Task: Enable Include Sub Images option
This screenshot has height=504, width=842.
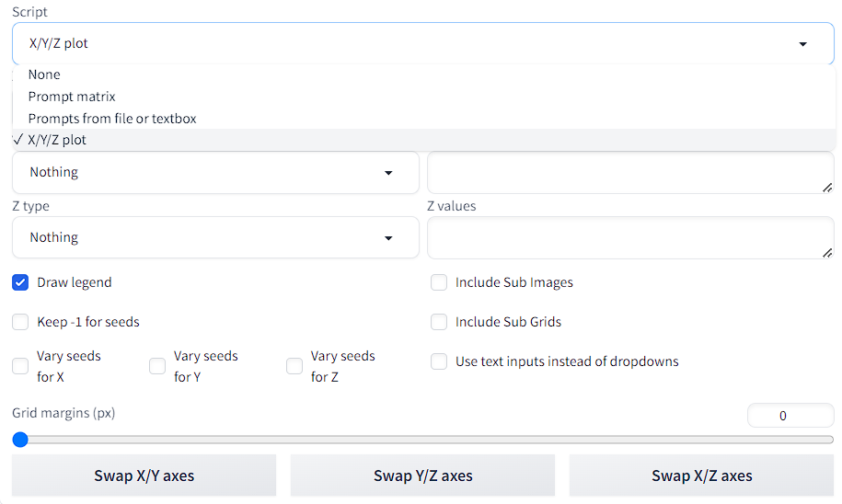Action: [439, 282]
